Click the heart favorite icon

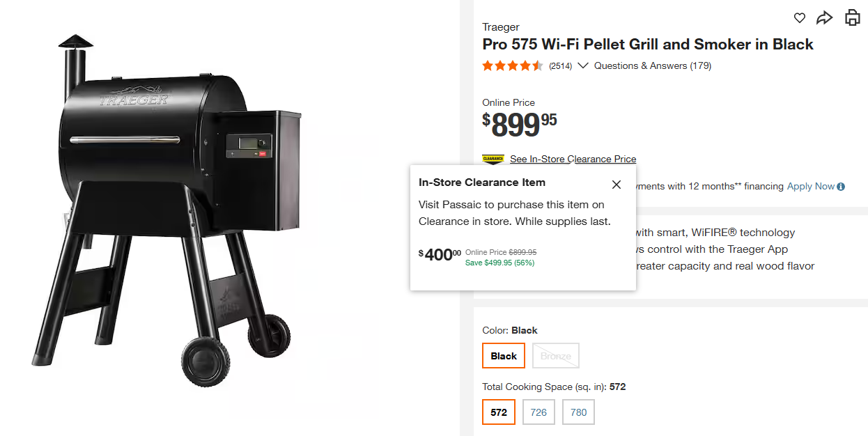tap(800, 18)
